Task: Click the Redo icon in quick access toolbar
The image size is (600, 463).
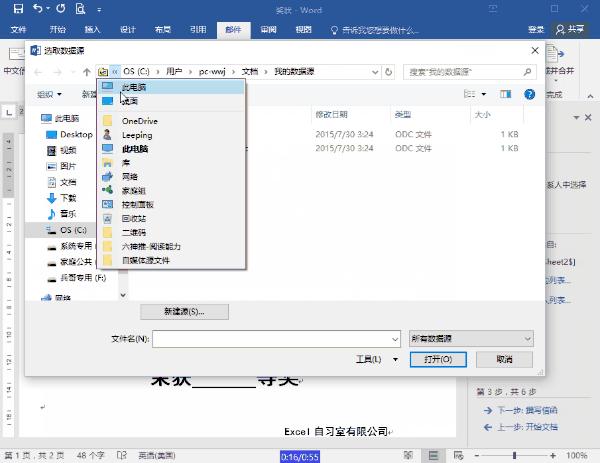Action: point(60,8)
